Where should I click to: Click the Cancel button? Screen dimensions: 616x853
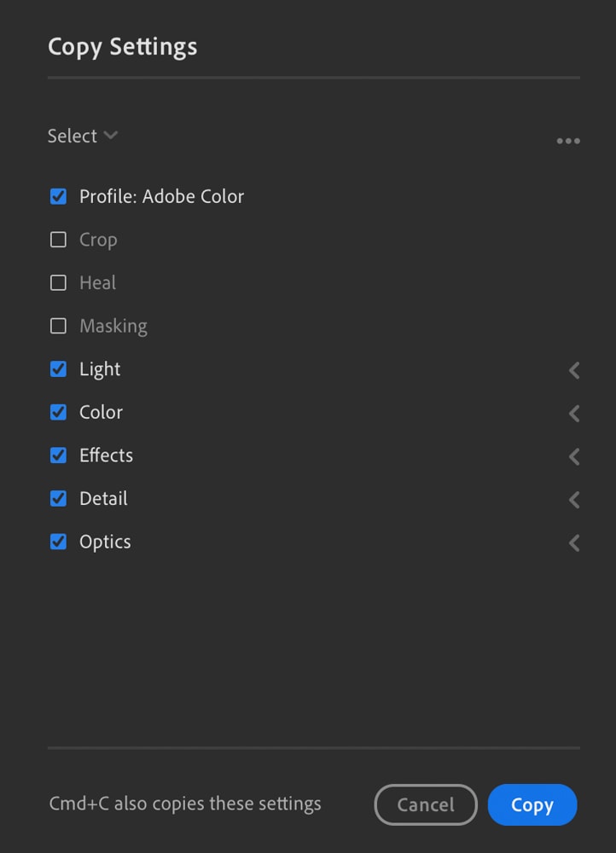[x=426, y=804]
